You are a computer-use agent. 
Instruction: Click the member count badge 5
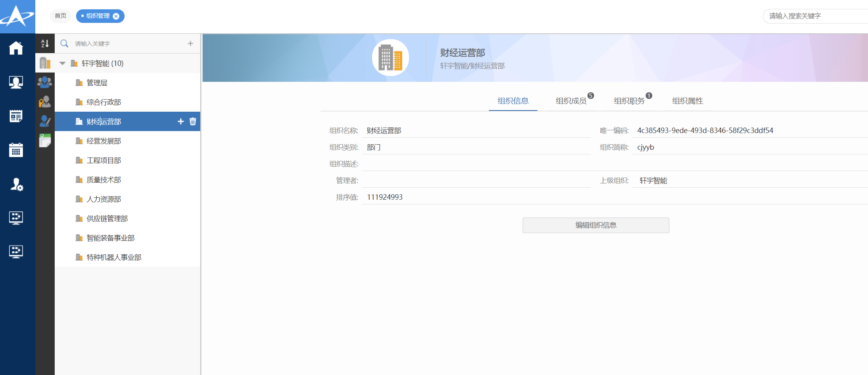tap(591, 95)
